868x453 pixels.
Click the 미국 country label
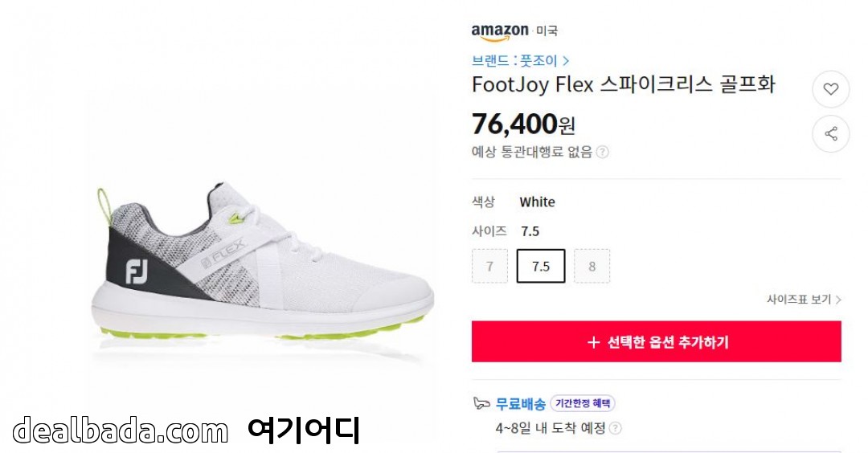click(x=547, y=31)
